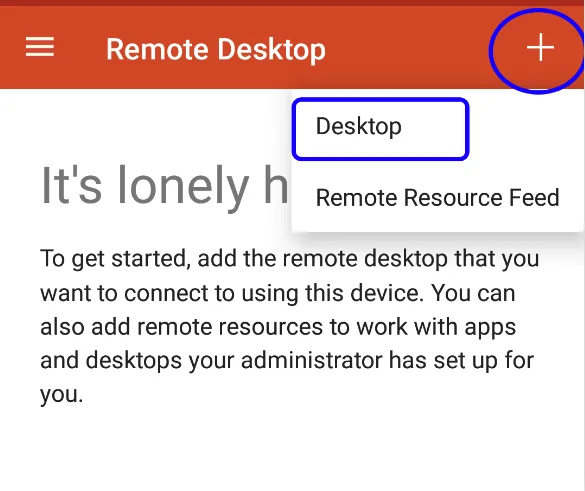The height and width of the screenshot is (491, 585).
Task: Open the hamburger navigation menu
Action: tap(40, 47)
